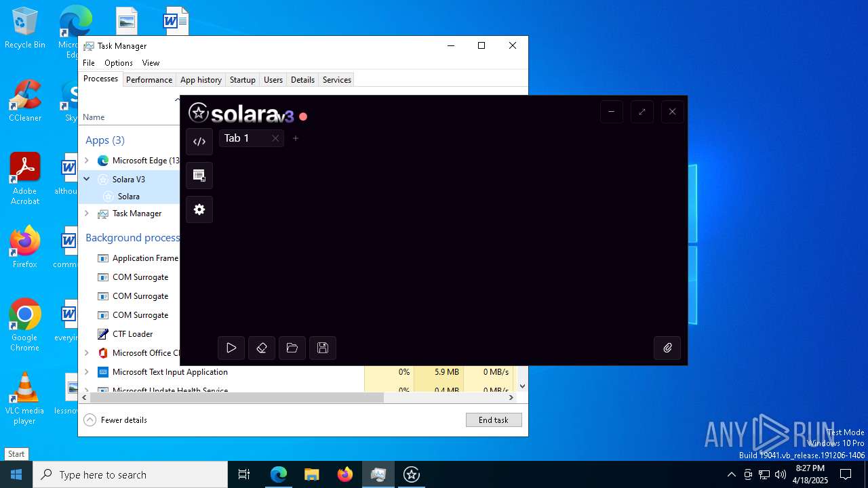This screenshot has height=488, width=868.
Task: Click the attach paperclip icon in Solara
Action: pyautogui.click(x=667, y=348)
